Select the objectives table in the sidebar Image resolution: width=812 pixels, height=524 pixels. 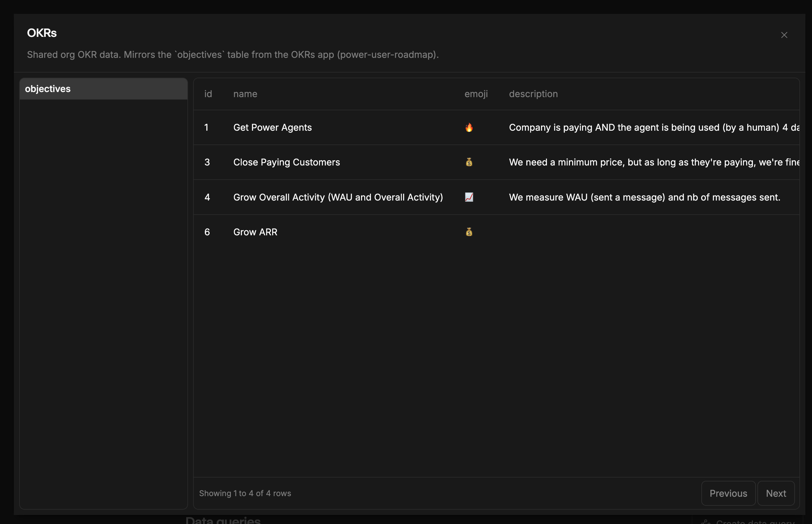coord(103,89)
